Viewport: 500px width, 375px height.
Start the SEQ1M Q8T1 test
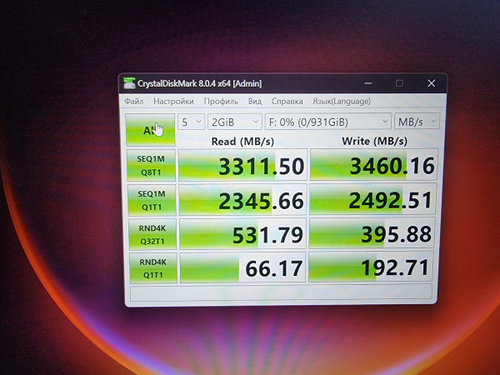[x=151, y=166]
